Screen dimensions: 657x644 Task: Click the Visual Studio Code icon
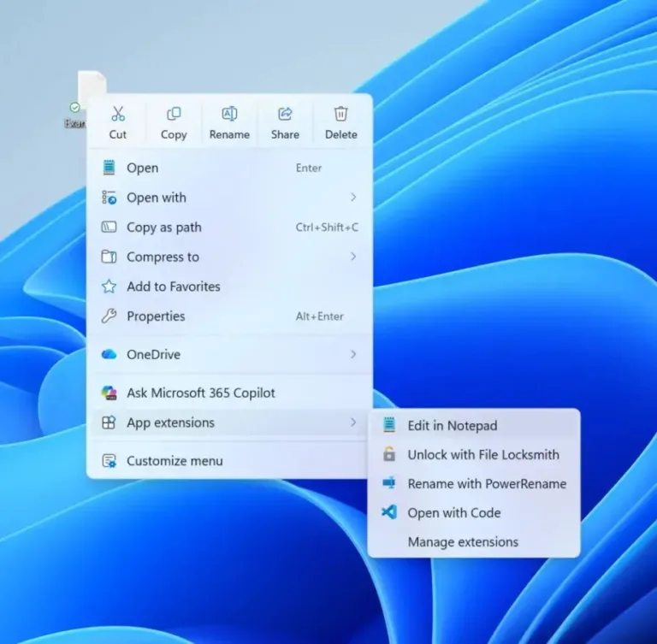(389, 512)
